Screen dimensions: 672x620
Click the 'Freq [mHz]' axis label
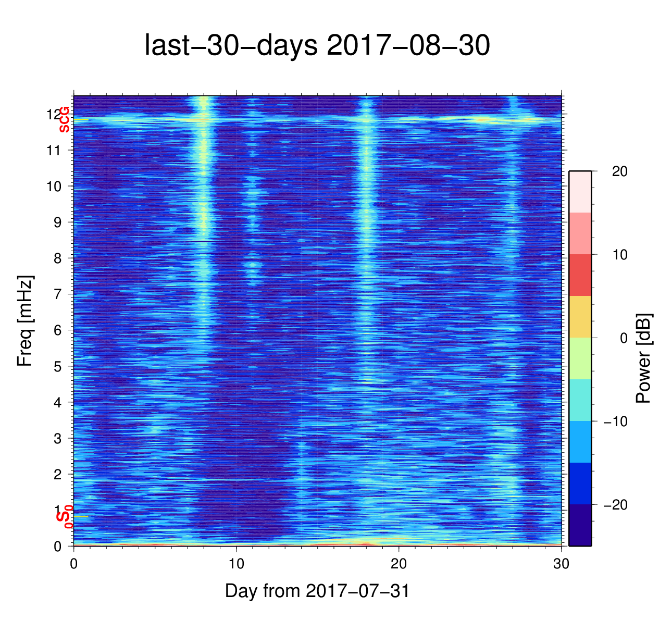(x=24, y=321)
